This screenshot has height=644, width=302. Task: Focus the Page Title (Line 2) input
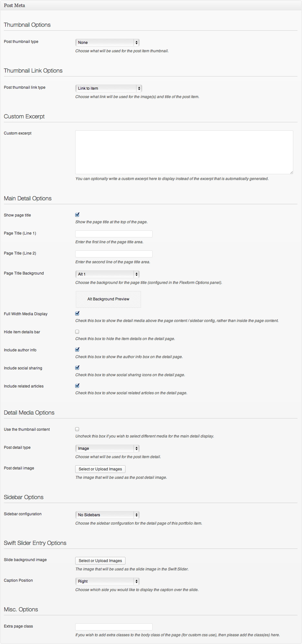pyautogui.click(x=114, y=254)
